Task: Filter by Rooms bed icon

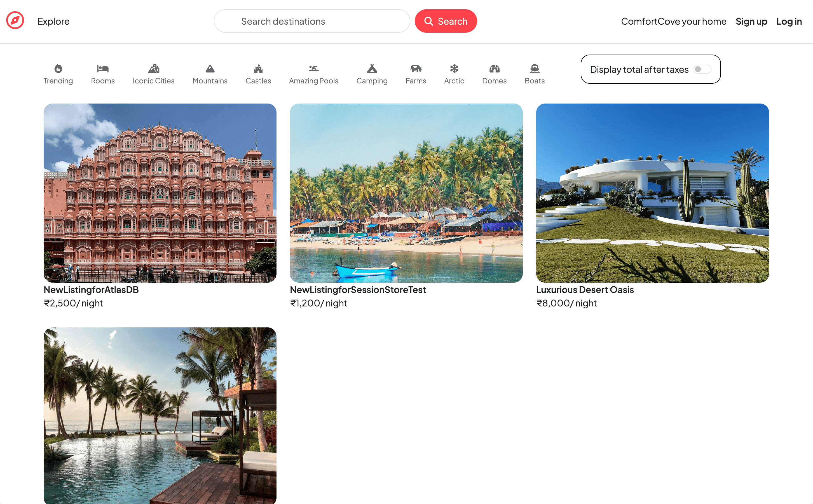Action: tap(103, 69)
